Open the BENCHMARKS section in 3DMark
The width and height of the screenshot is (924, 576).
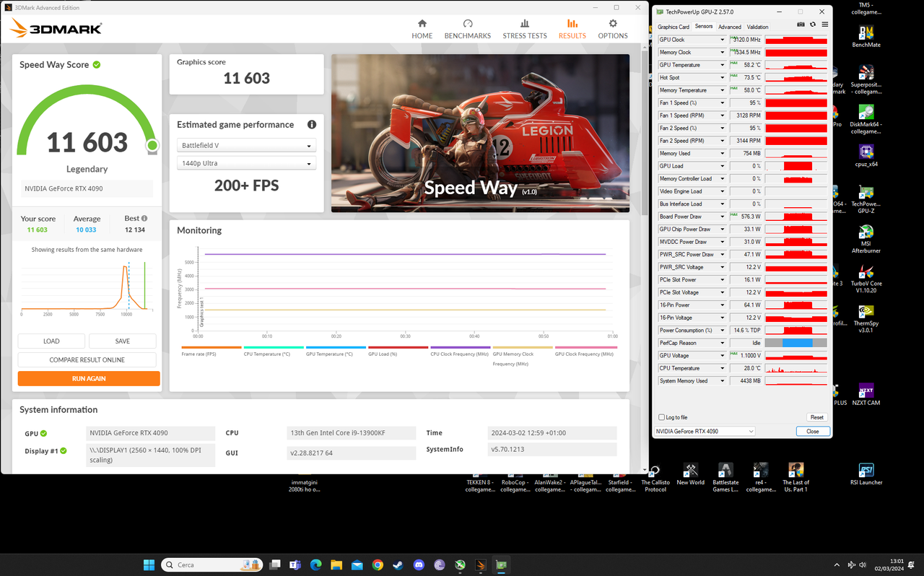click(x=468, y=29)
